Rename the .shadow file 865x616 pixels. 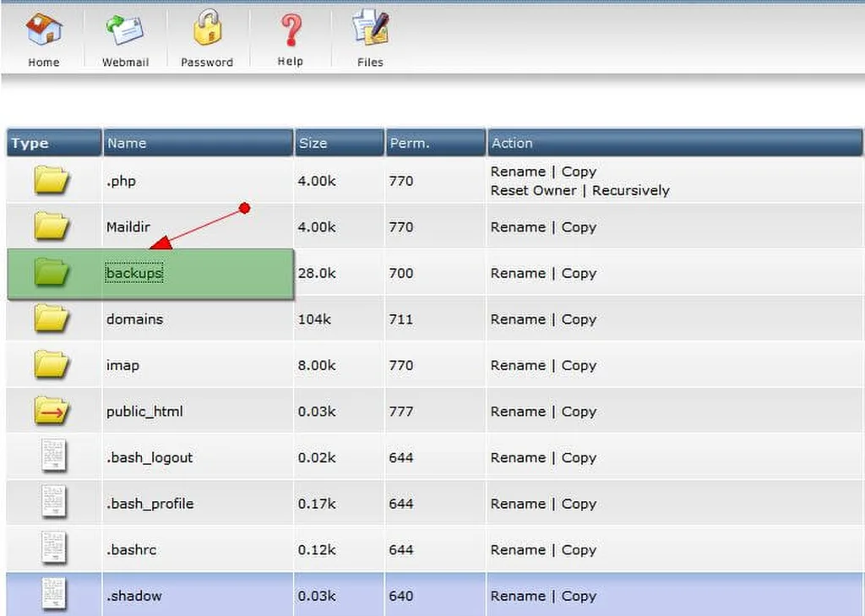tap(518, 596)
